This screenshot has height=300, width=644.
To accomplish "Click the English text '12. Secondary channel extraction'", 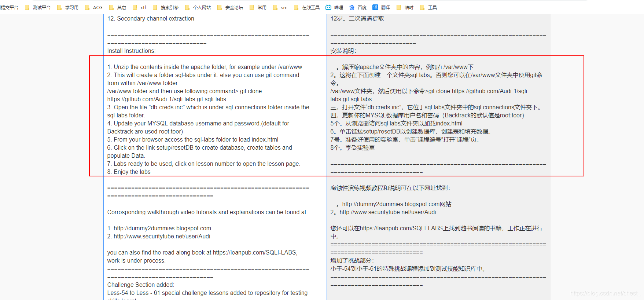I will coord(151,18).
